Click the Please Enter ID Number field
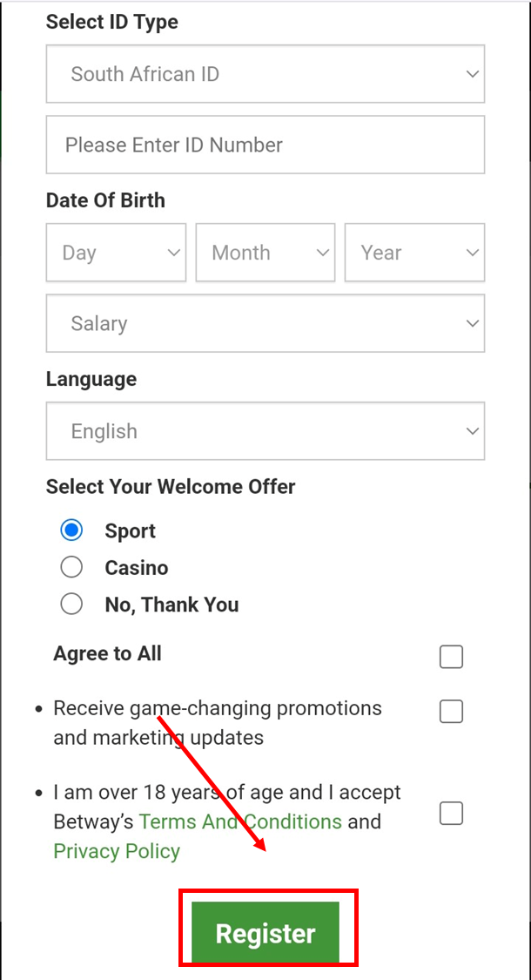The image size is (531, 980). coord(265,145)
